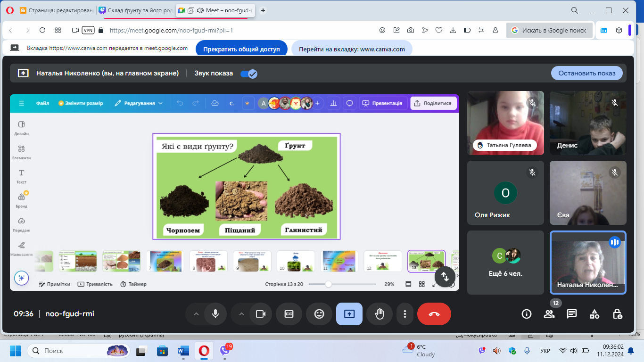This screenshot has height=362, width=644.
Task: Redo action in Canva
Action: [196, 103]
